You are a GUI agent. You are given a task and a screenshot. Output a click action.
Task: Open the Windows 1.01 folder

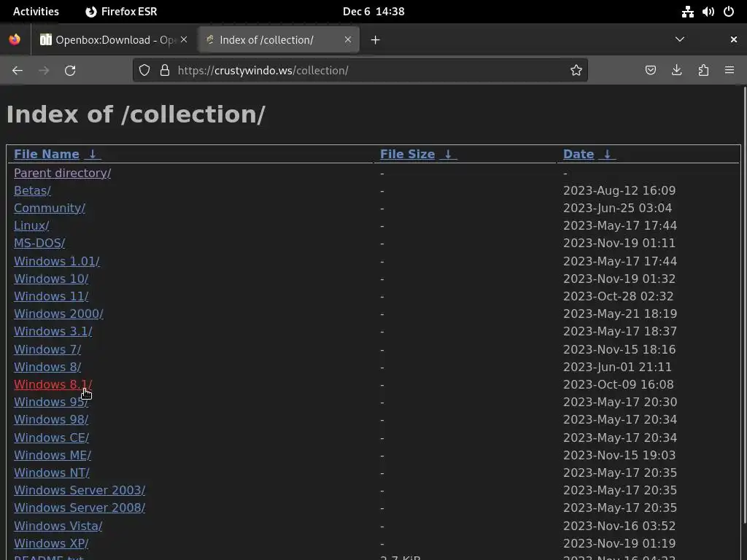57,262
